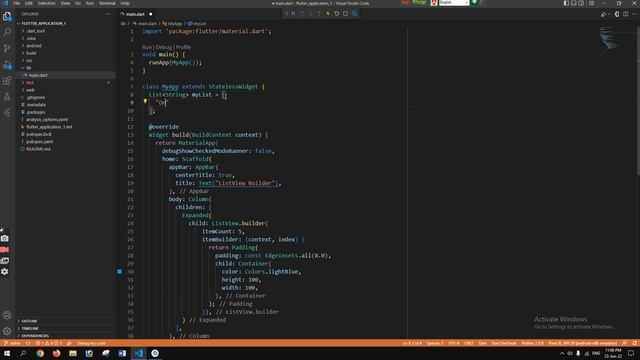
Task: Toggle Secondary Side Bar visibility
Action: pos(582,3)
